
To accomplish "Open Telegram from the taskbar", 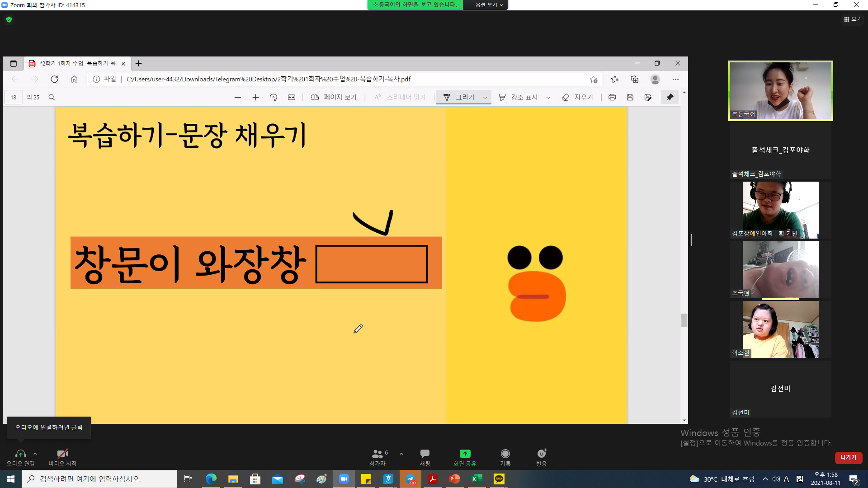I will pos(410,479).
